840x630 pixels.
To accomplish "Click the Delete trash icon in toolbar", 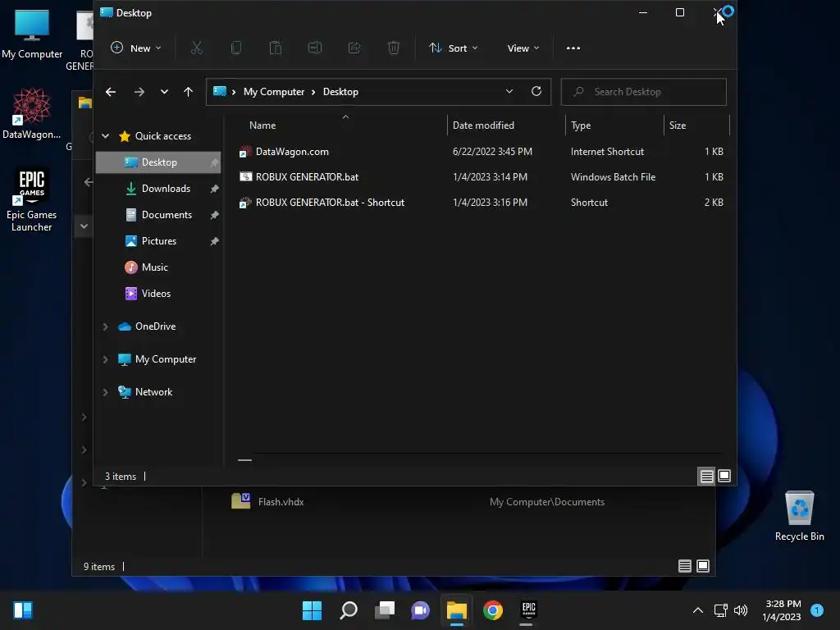I will [x=393, y=48].
